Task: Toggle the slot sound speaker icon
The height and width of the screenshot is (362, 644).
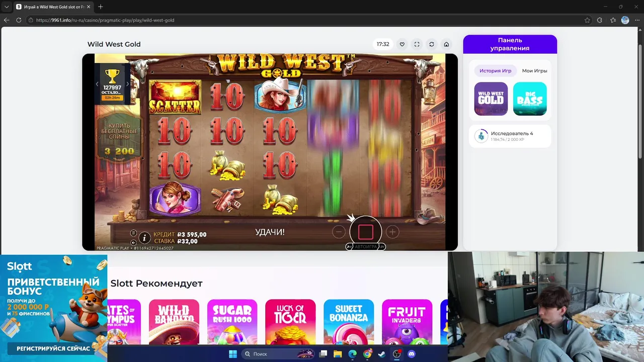Action: click(x=133, y=242)
